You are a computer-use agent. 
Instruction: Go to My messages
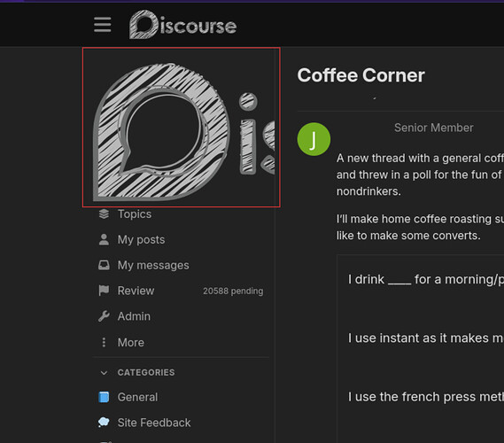153,265
